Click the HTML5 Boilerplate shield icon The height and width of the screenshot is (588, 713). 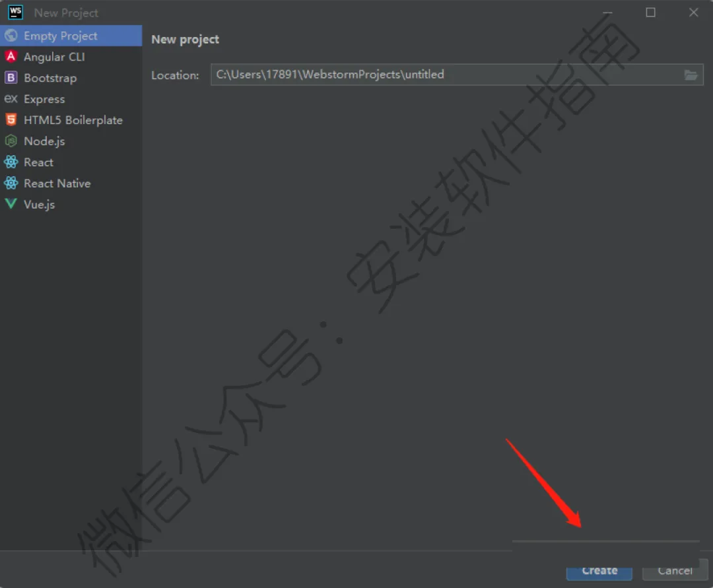pos(11,119)
